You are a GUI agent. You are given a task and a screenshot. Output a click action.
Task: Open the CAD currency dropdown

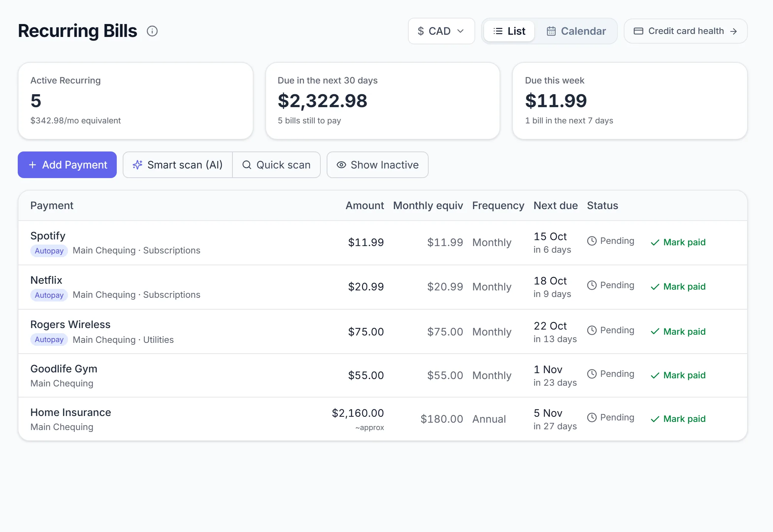441,31
